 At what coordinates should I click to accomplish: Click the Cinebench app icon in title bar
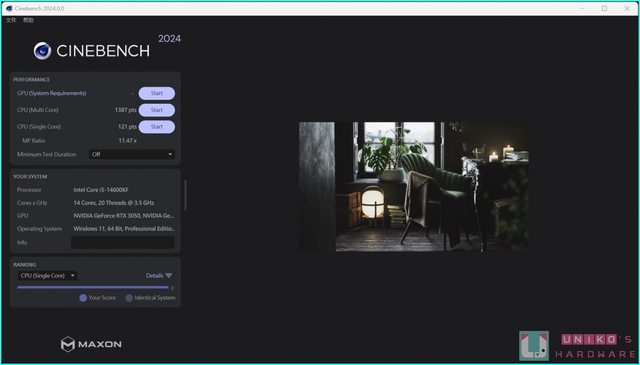(9, 8)
